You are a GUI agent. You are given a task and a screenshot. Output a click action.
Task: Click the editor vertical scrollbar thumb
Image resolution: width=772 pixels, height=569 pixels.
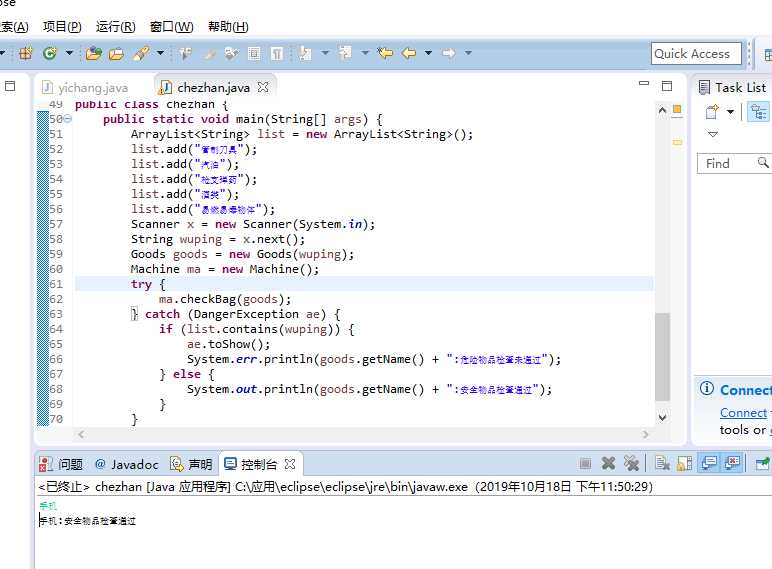pyautogui.click(x=663, y=357)
